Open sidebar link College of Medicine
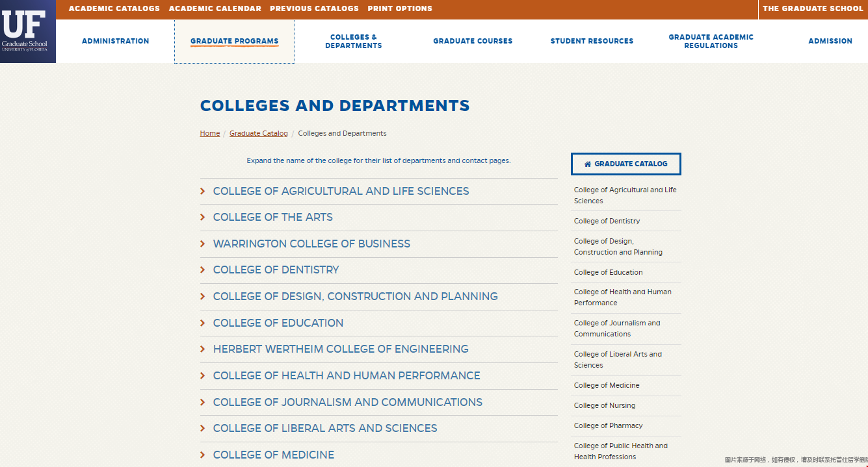 tap(607, 385)
